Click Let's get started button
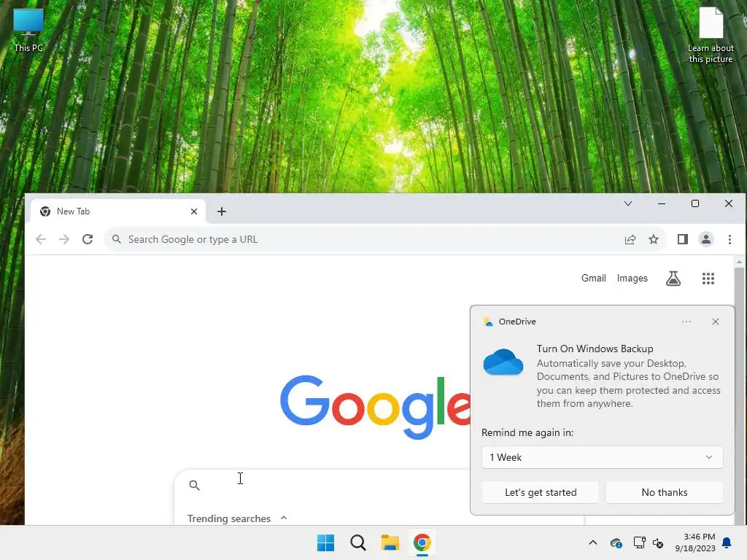 (x=541, y=492)
